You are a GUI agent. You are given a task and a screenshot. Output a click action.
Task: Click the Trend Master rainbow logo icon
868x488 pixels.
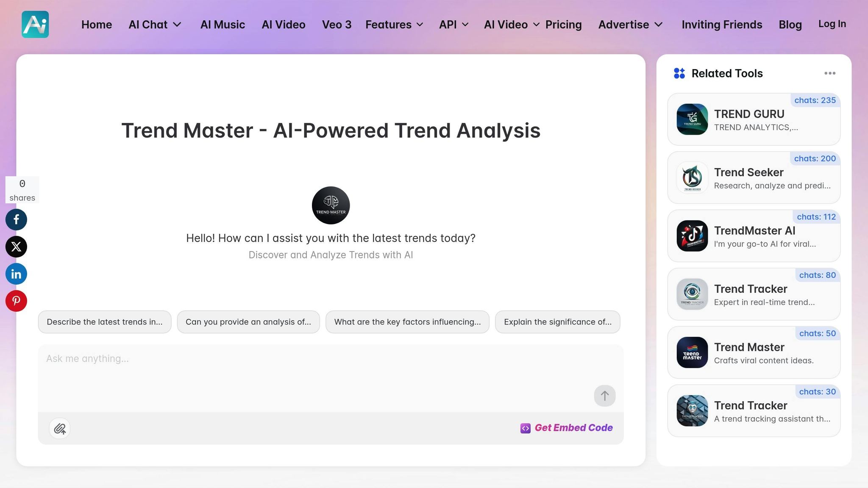tap(692, 352)
